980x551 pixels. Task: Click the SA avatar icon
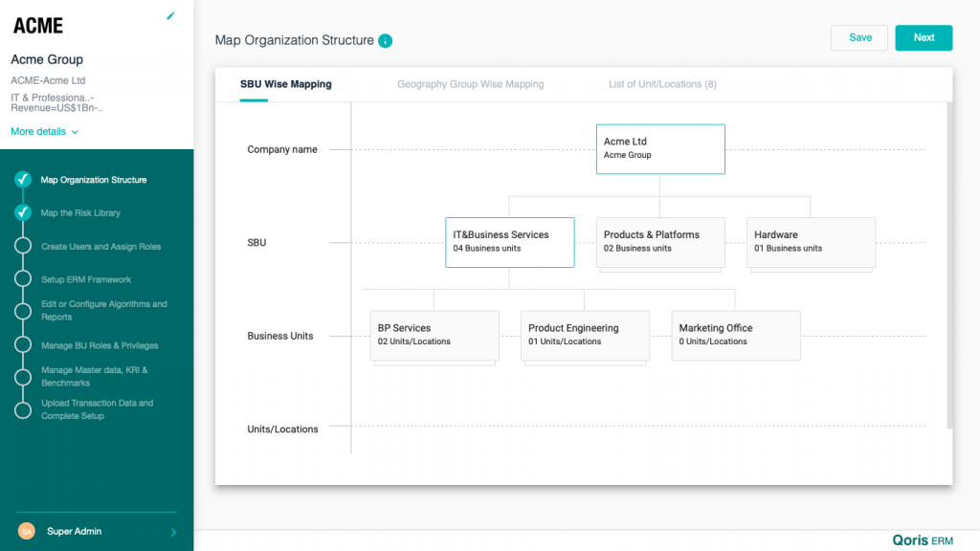click(26, 531)
